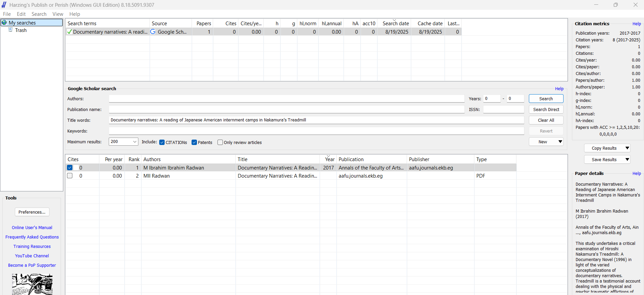Open the Edit menu
The height and width of the screenshot is (295, 644).
click(21, 14)
